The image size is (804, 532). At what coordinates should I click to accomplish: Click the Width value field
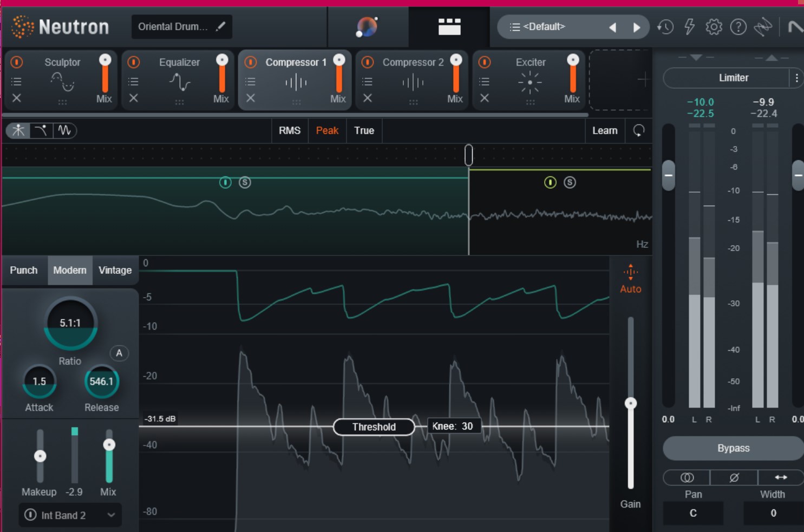(773, 513)
